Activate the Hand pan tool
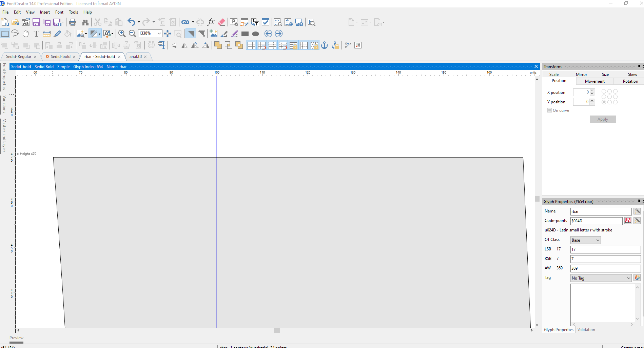This screenshot has height=348, width=644. [x=26, y=34]
